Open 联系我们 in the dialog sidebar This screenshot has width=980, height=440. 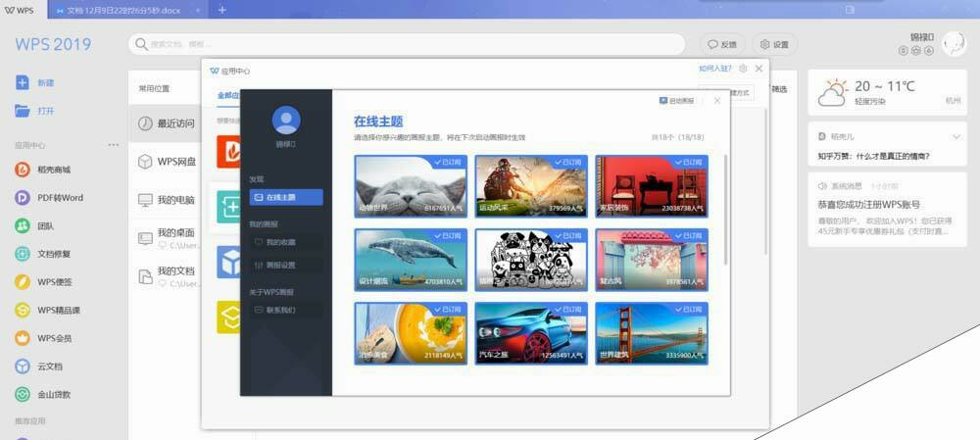[x=286, y=310]
